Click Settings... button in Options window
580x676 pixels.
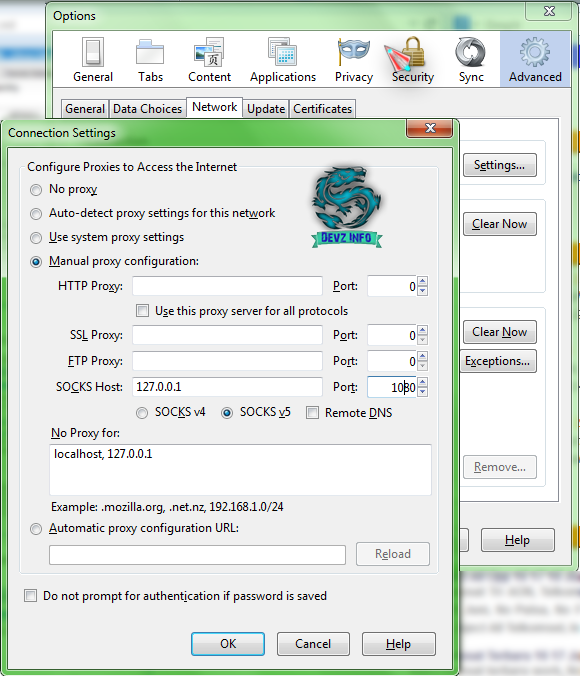point(500,165)
